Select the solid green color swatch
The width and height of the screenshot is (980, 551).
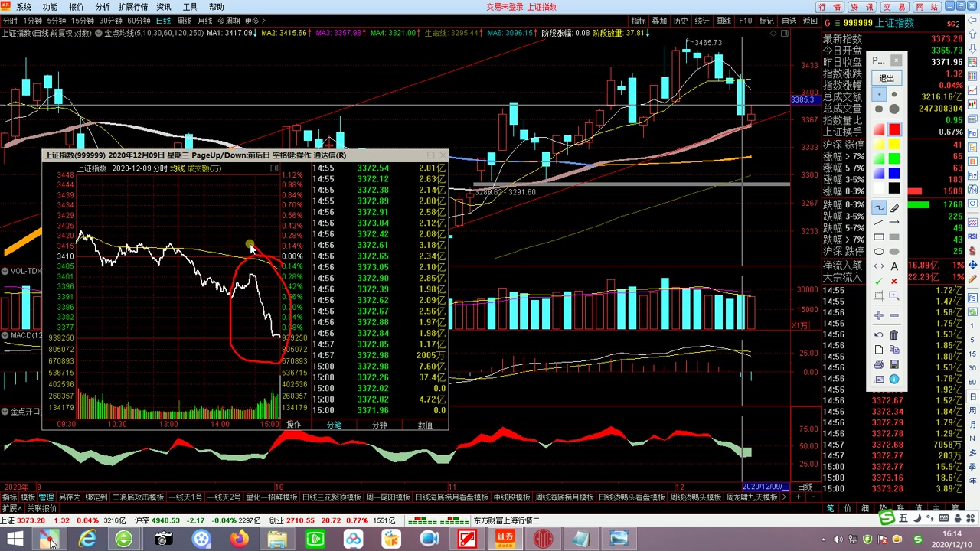pyautogui.click(x=894, y=158)
